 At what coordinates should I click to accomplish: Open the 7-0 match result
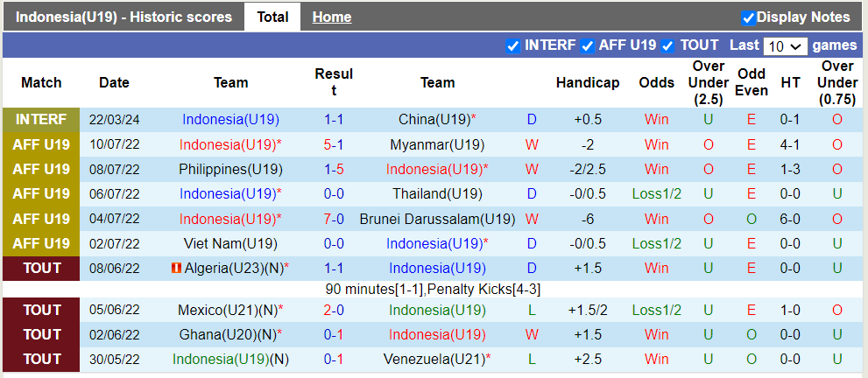pos(333,219)
